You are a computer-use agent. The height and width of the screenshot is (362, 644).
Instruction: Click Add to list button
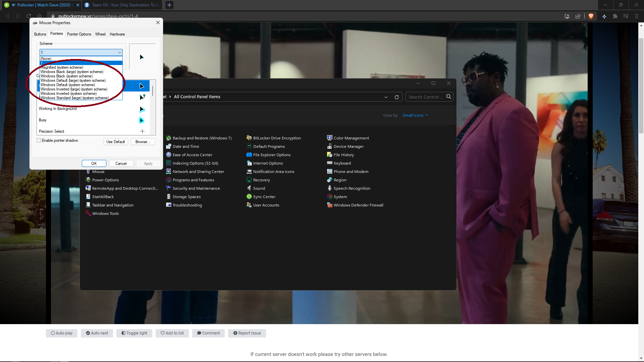coord(172,333)
